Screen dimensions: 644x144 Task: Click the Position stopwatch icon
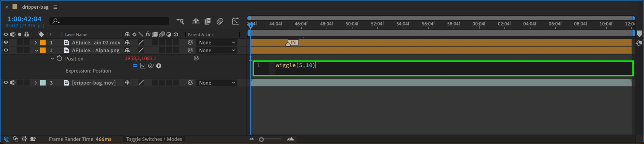(59, 58)
